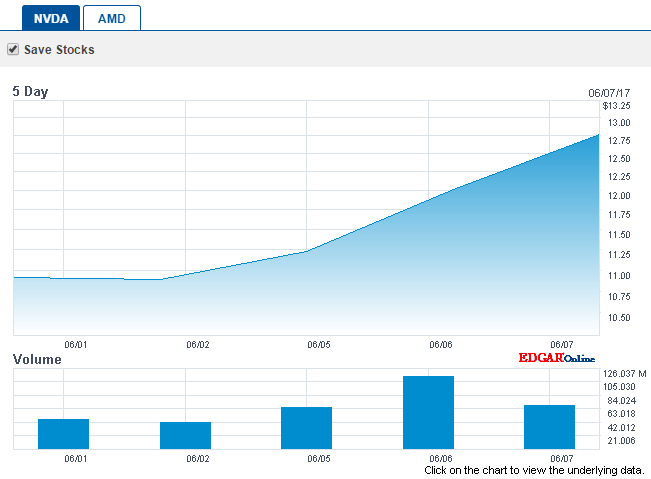This screenshot has height=479, width=651.
Task: Click the 06/05 volume bar
Action: click(306, 428)
